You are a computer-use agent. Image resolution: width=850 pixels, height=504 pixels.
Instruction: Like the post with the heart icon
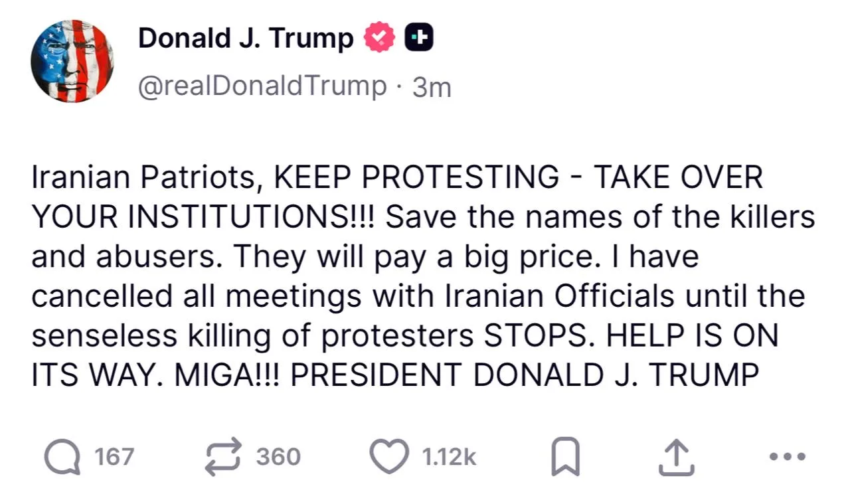pyautogui.click(x=388, y=458)
